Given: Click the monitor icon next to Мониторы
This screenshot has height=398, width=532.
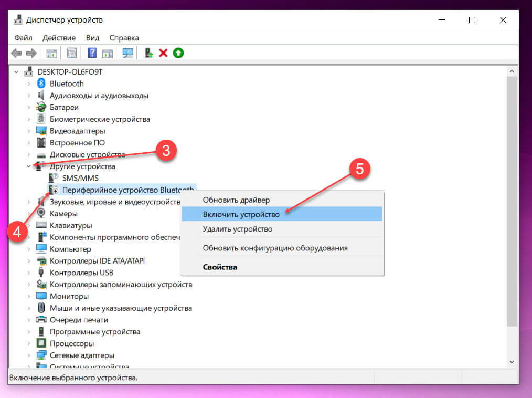Looking at the screenshot, I should pos(41,296).
